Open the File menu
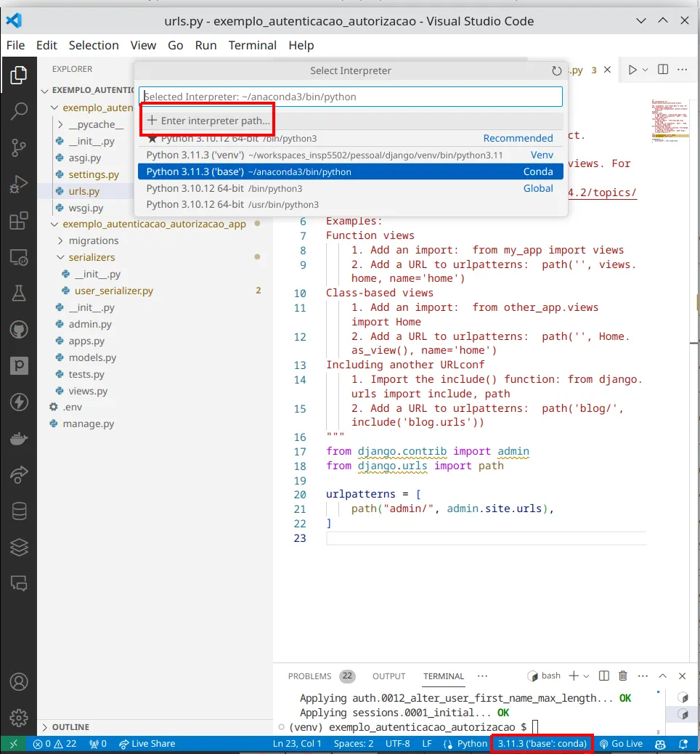 tap(15, 45)
